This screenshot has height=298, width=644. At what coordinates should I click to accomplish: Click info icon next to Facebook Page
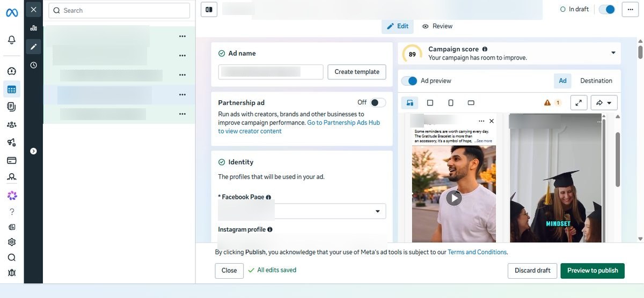click(x=268, y=197)
